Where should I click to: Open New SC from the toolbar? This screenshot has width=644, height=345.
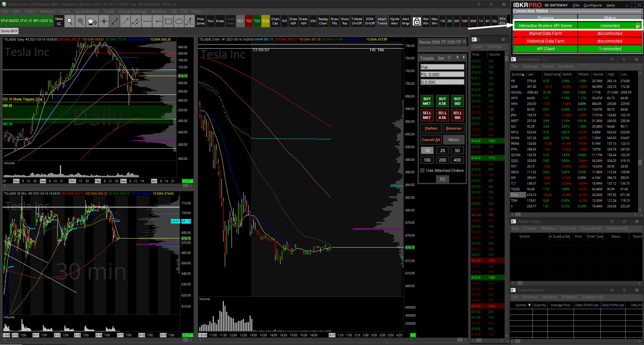pos(59,21)
